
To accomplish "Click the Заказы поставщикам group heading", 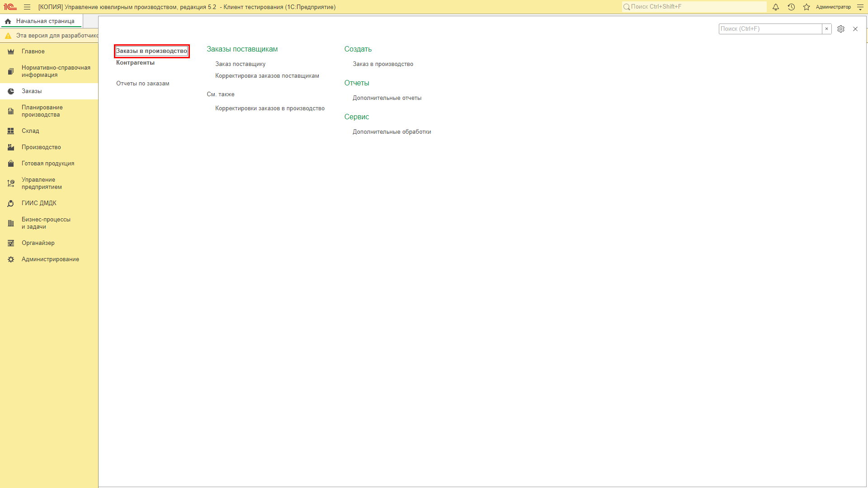I will tap(242, 49).
